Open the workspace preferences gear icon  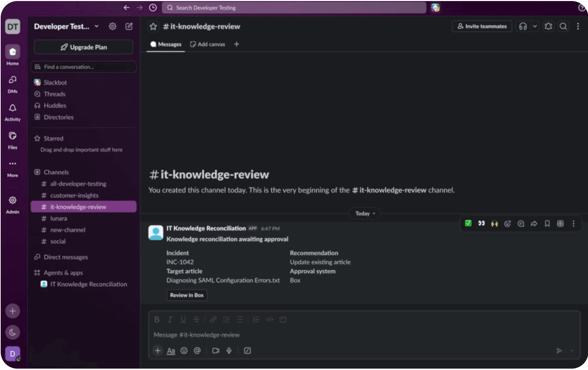tap(113, 26)
